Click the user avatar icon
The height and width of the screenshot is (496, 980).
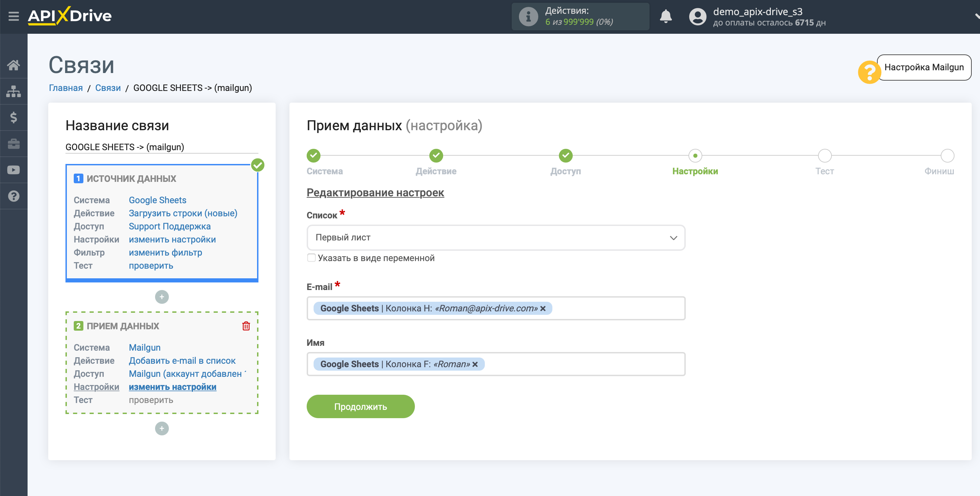[697, 17]
